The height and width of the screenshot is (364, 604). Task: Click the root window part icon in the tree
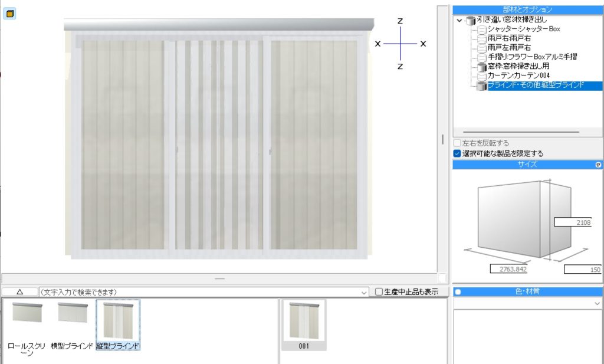(x=471, y=20)
